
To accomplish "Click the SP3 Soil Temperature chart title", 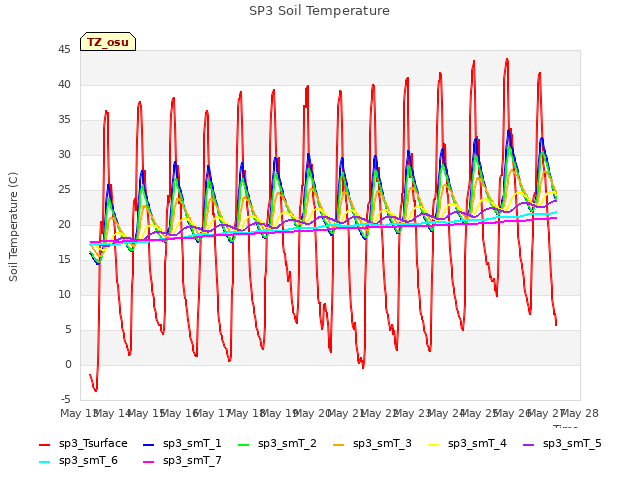I will [319, 11].
